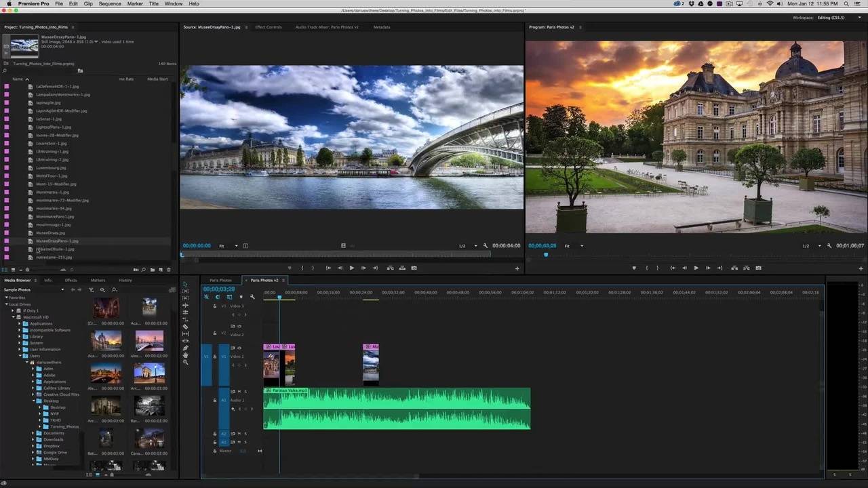Switch to the Effect Controls tab
Viewport: 868px width, 488px height.
pyautogui.click(x=268, y=27)
